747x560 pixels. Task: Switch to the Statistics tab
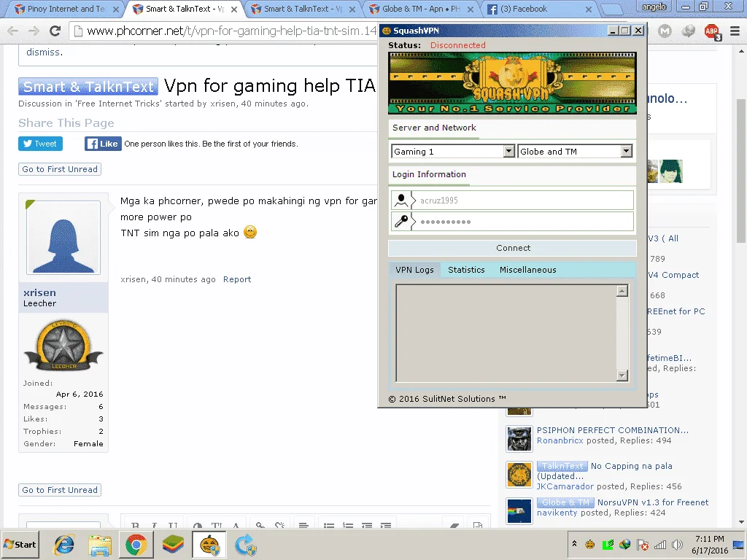pos(466,270)
